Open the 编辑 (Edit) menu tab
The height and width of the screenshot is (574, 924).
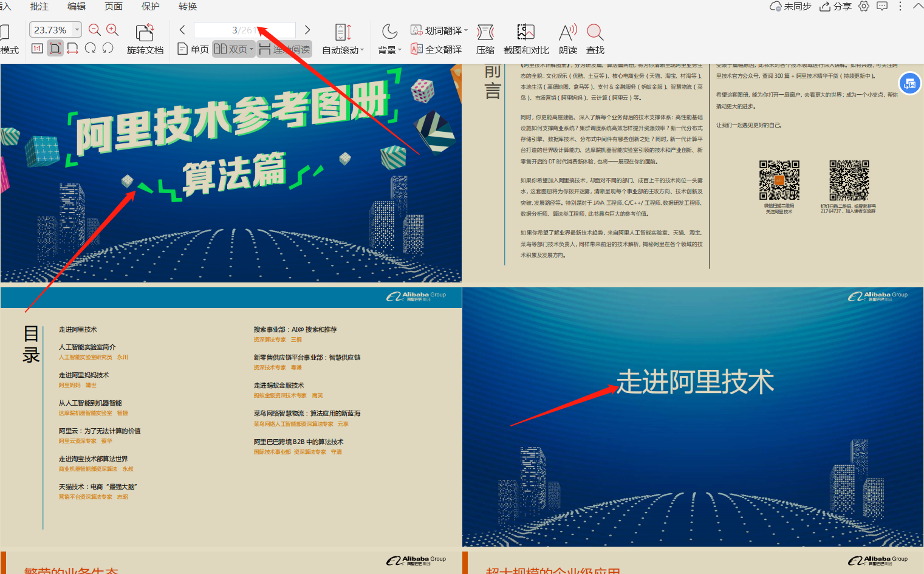coord(77,6)
